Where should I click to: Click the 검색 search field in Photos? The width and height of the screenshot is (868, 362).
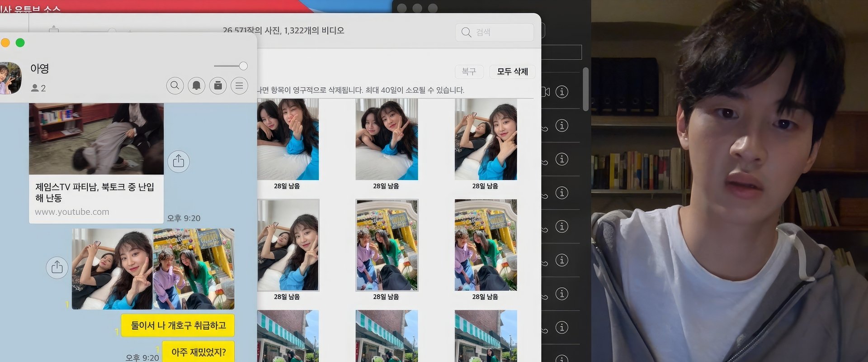pyautogui.click(x=495, y=32)
